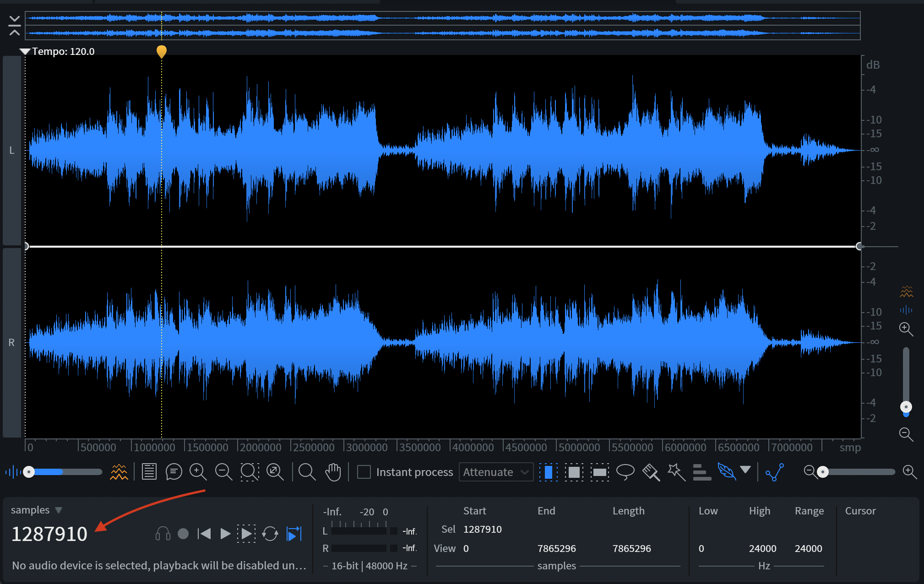Enable the Instant process checkbox
Screen dimensions: 924x584
tap(364, 472)
